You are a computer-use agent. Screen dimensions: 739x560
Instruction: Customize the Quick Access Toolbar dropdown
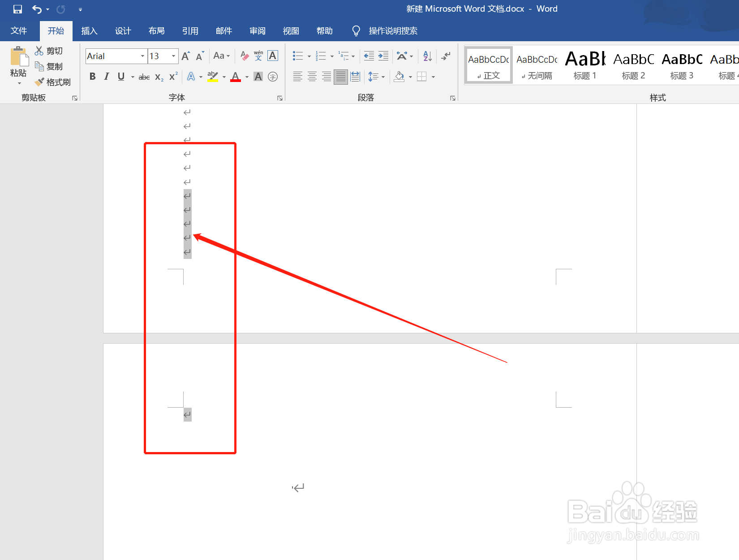[x=80, y=9]
